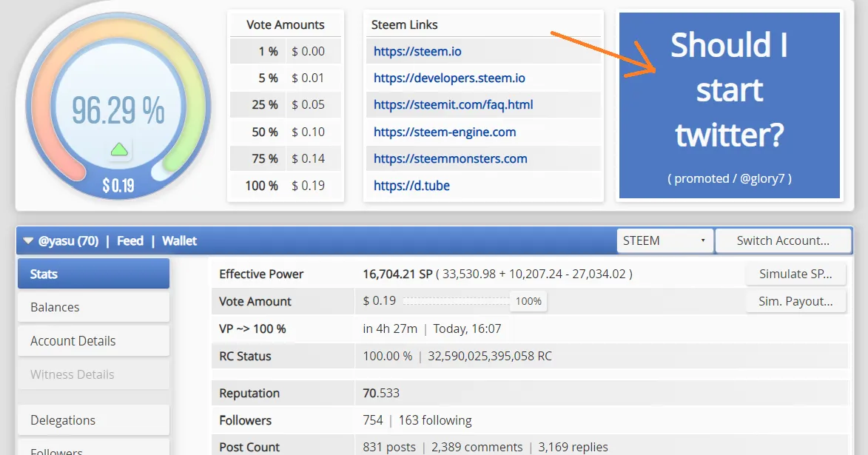Open the STEEM currency dropdown
Viewport: 868px width, 455px height.
(x=665, y=240)
